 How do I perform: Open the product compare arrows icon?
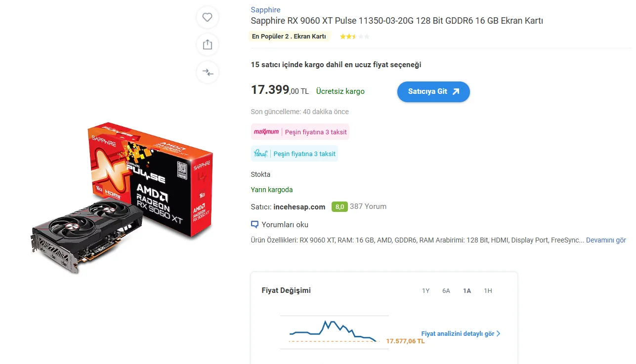click(x=208, y=72)
